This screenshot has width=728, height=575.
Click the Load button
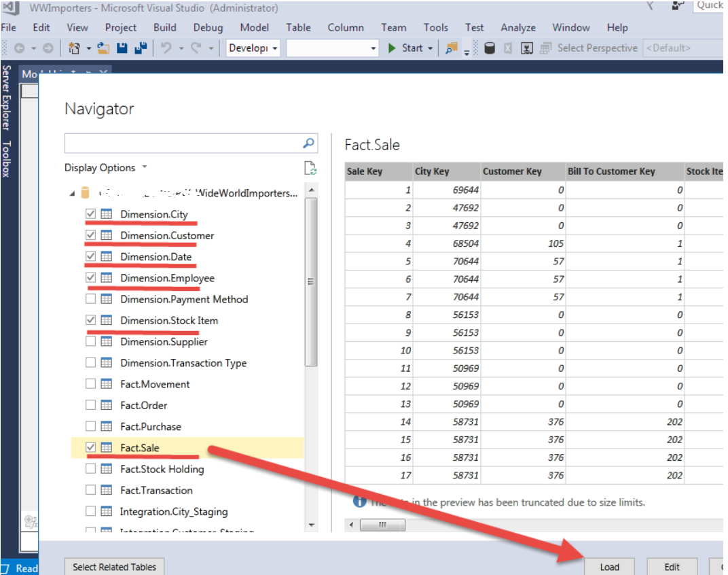pyautogui.click(x=609, y=567)
